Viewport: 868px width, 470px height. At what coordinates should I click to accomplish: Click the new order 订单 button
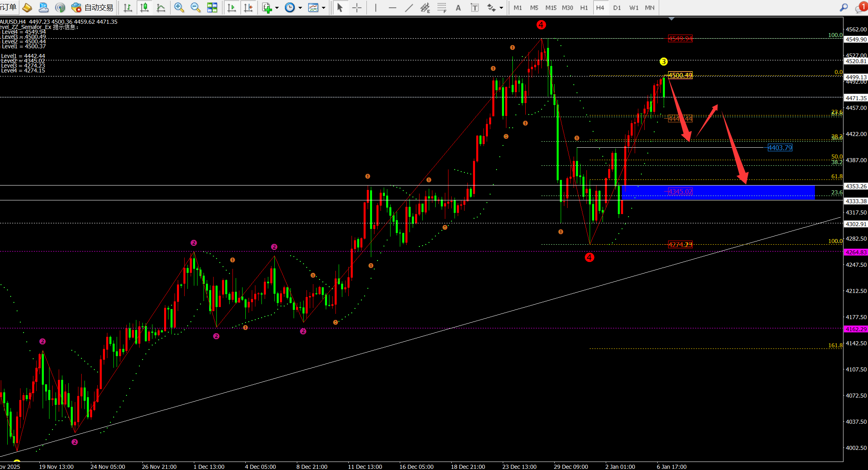coord(8,8)
